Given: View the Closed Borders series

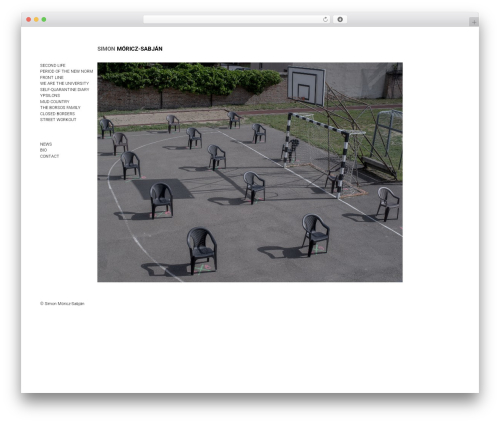Looking at the screenshot, I should [57, 113].
